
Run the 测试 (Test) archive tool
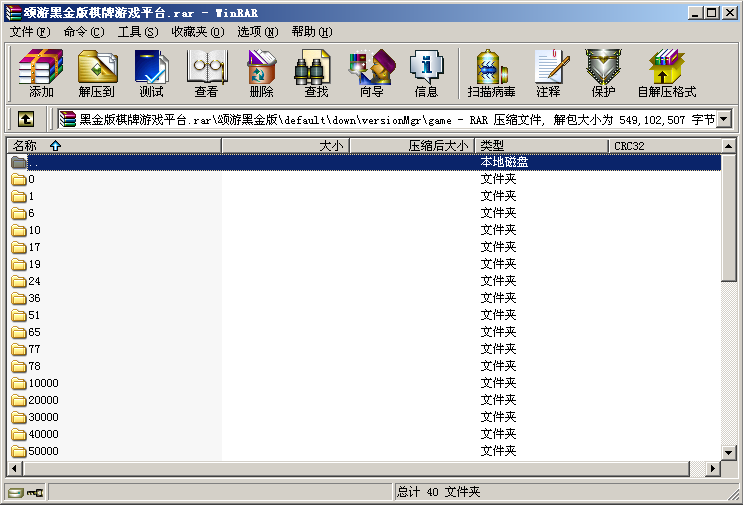tap(151, 74)
